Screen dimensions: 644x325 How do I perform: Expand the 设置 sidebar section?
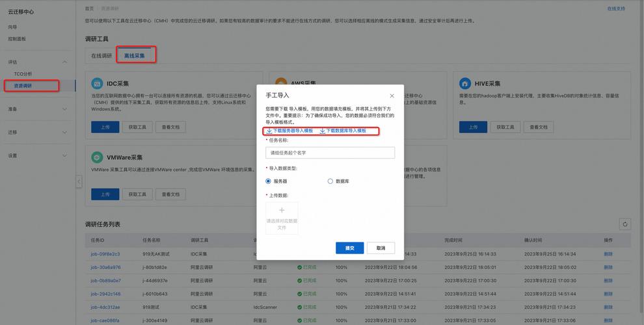coord(64,155)
